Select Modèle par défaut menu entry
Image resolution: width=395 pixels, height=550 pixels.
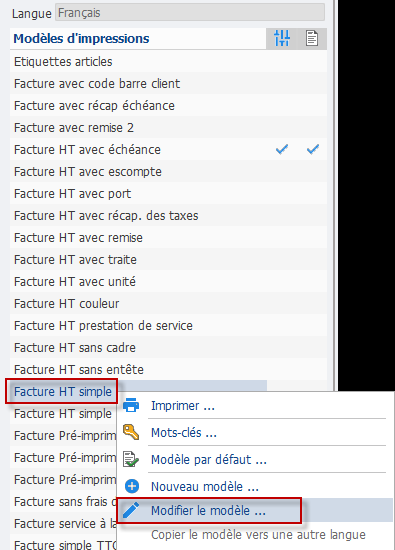click(208, 460)
